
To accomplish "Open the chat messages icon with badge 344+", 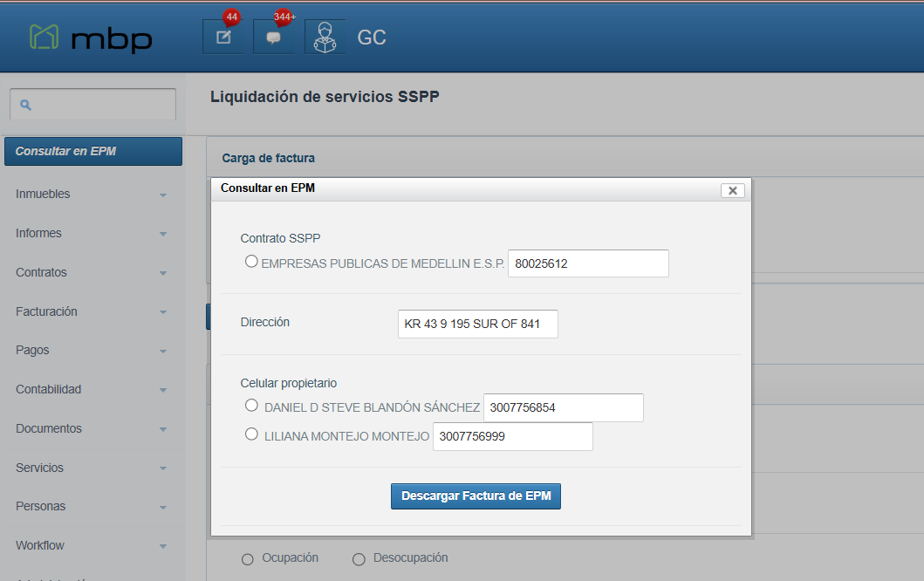I will (273, 37).
